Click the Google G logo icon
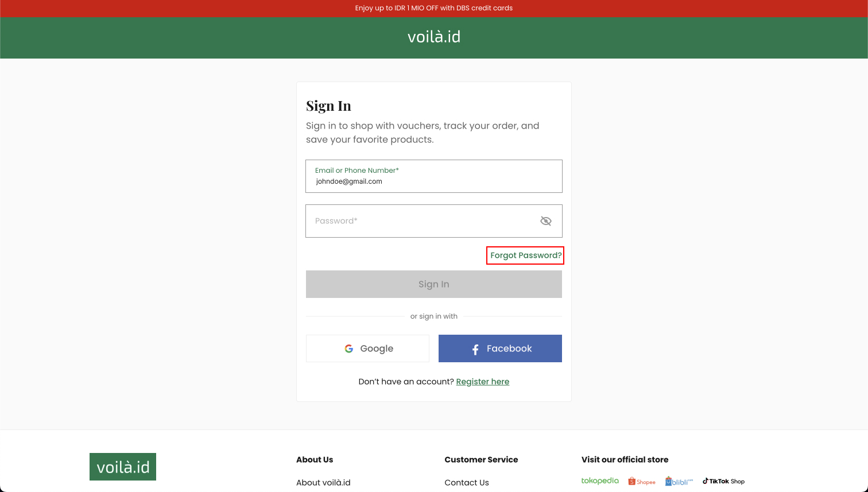The height and width of the screenshot is (492, 868). tap(349, 348)
